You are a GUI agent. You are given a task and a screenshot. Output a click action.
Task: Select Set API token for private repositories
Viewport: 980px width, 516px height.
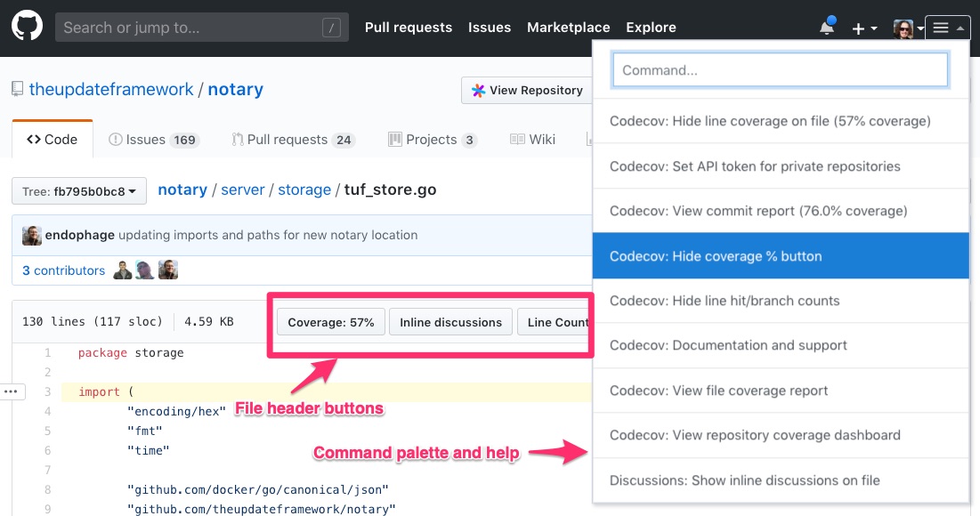click(x=781, y=166)
